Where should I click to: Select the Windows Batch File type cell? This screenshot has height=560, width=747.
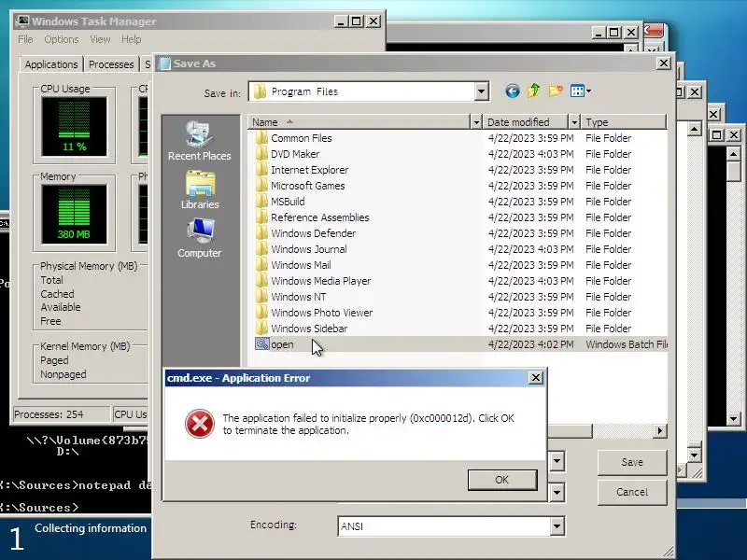pos(627,344)
